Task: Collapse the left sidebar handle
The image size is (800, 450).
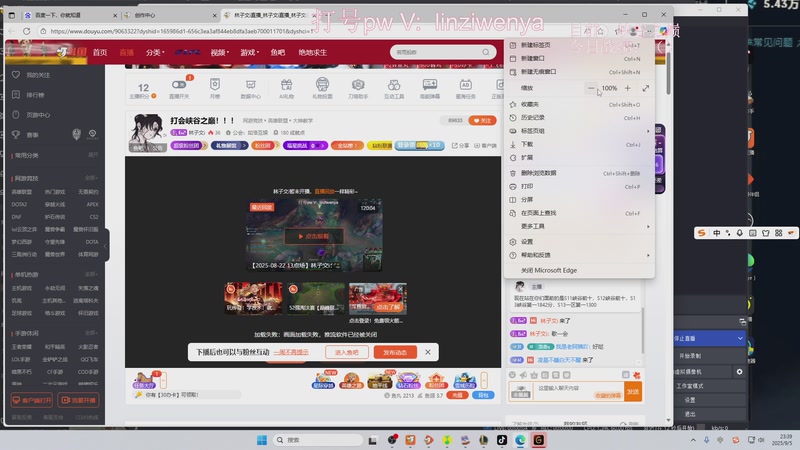Action: [x=106, y=245]
